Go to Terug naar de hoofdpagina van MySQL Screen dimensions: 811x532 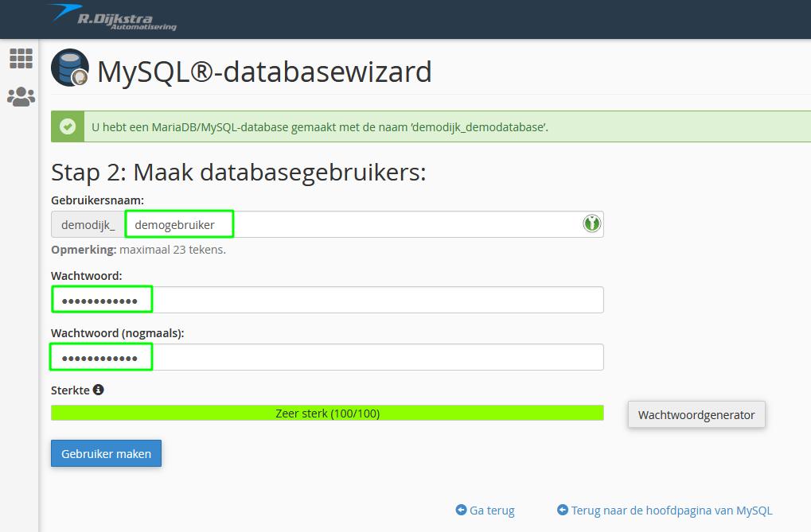point(672,511)
